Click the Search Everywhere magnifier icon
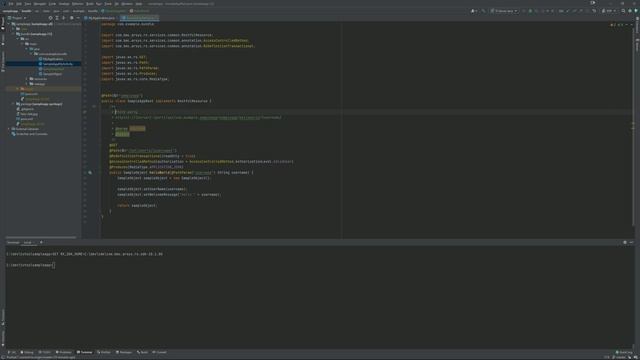This screenshot has width=640, height=360. (623, 11)
